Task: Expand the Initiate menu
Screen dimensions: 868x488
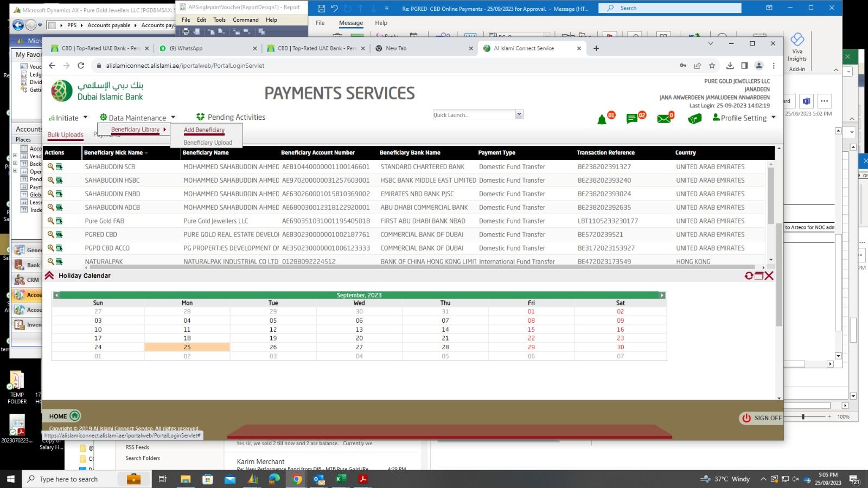Action: click(68, 118)
